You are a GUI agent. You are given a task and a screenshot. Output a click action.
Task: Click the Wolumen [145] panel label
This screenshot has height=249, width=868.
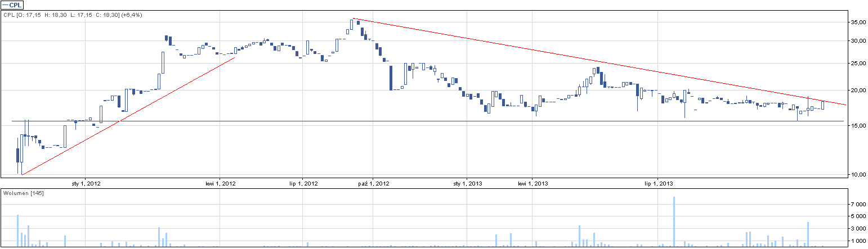pyautogui.click(x=24, y=193)
